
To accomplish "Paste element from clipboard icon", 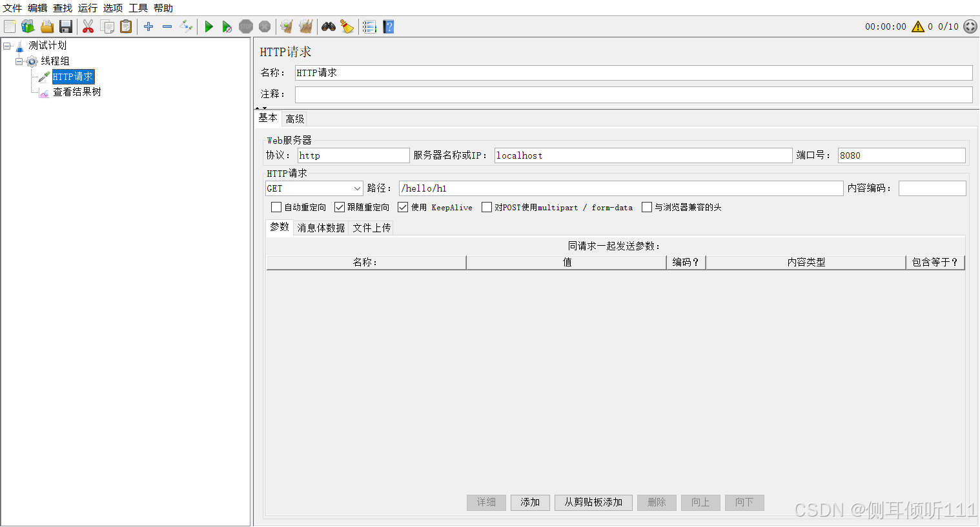I will pyautogui.click(x=126, y=26).
